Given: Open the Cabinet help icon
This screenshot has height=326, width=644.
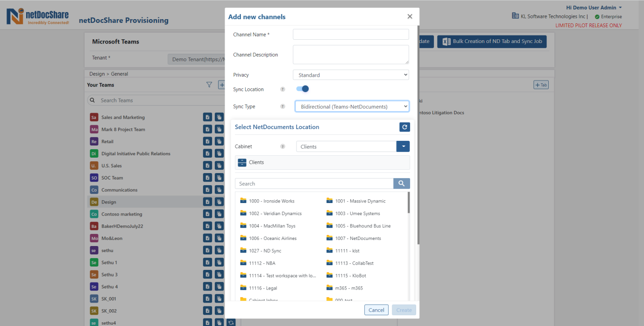Looking at the screenshot, I should [283, 146].
